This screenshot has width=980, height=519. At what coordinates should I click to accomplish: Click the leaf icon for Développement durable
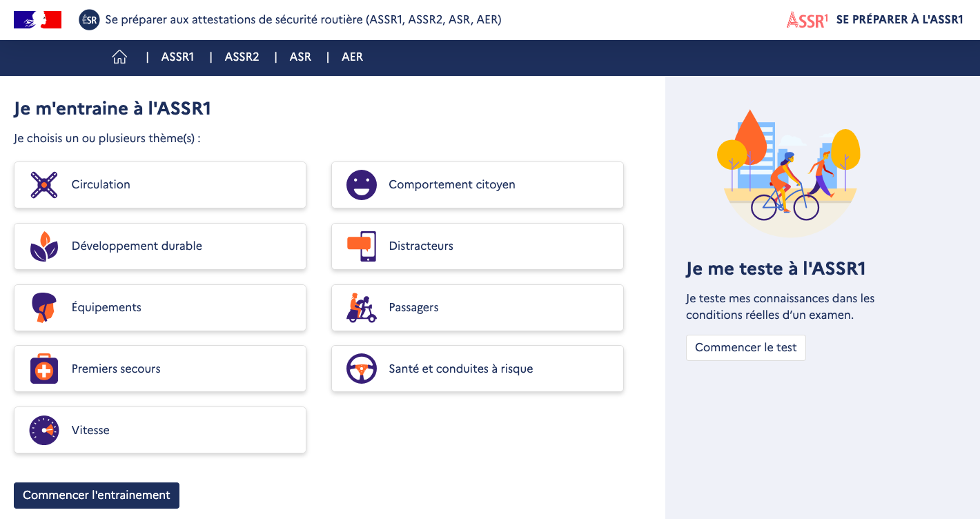(44, 246)
